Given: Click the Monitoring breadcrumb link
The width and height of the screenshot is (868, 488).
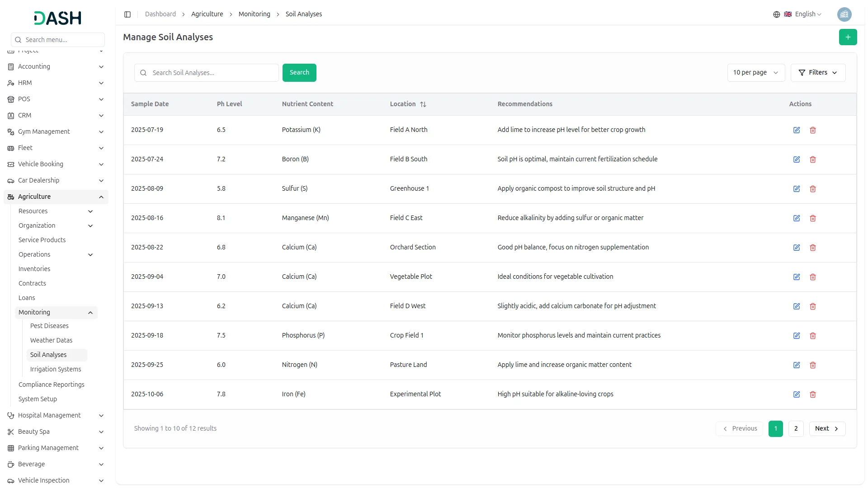Looking at the screenshot, I should pos(254,14).
